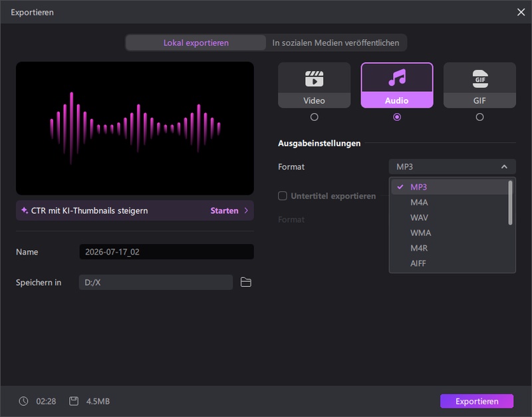532x417 pixels.
Task: Open In sozialen Medien veröffentlichen tab
Action: (x=336, y=43)
